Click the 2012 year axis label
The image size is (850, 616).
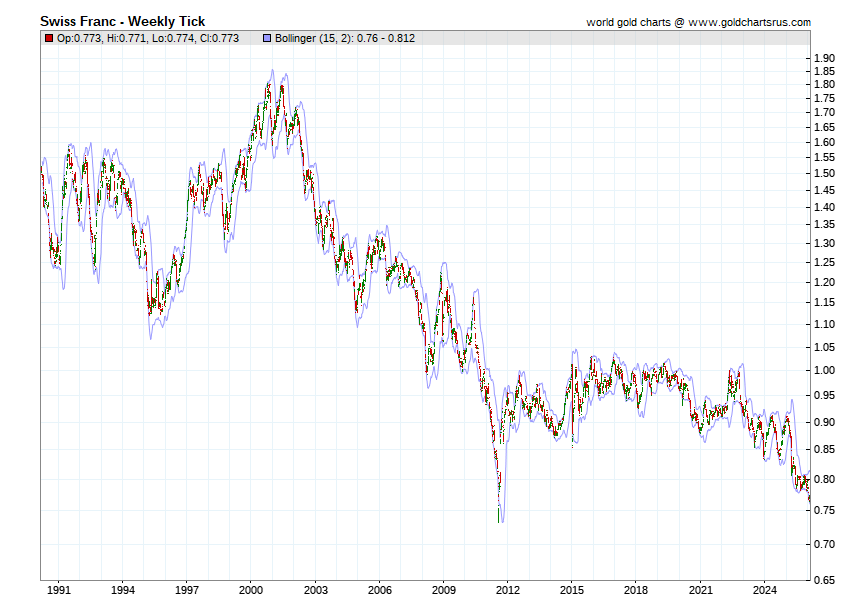tap(508, 590)
